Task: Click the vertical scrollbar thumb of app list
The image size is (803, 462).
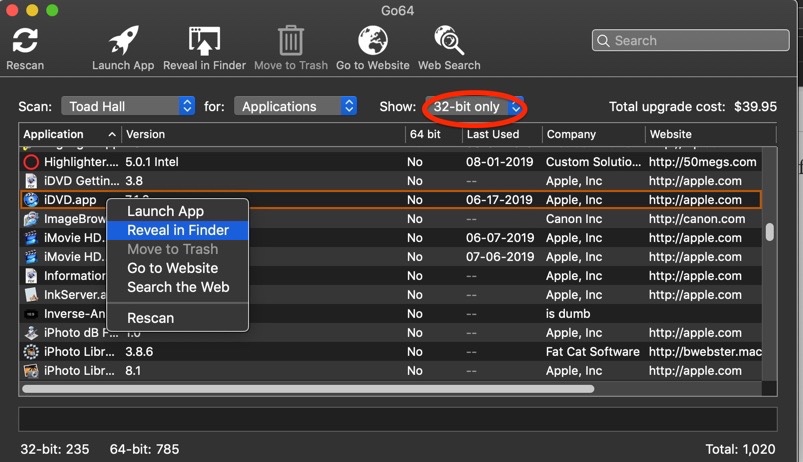Action: point(769,232)
